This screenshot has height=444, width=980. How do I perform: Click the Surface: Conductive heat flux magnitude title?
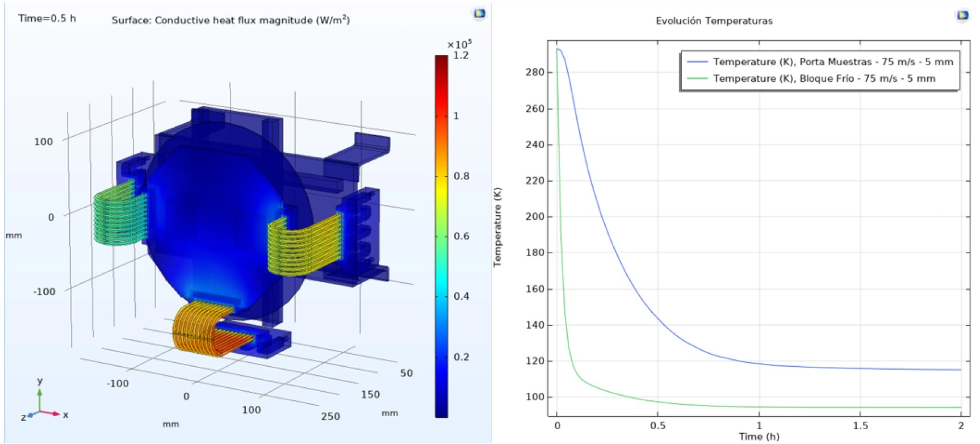coord(230,20)
